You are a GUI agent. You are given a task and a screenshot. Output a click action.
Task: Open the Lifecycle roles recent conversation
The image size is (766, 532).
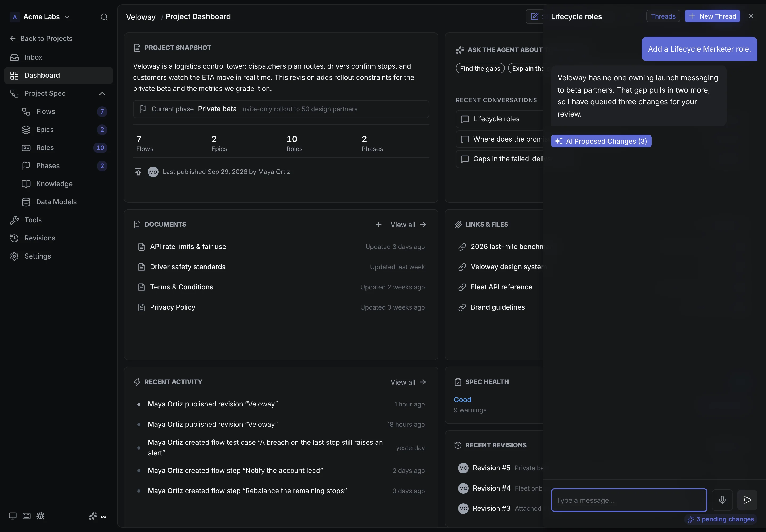click(x=499, y=119)
